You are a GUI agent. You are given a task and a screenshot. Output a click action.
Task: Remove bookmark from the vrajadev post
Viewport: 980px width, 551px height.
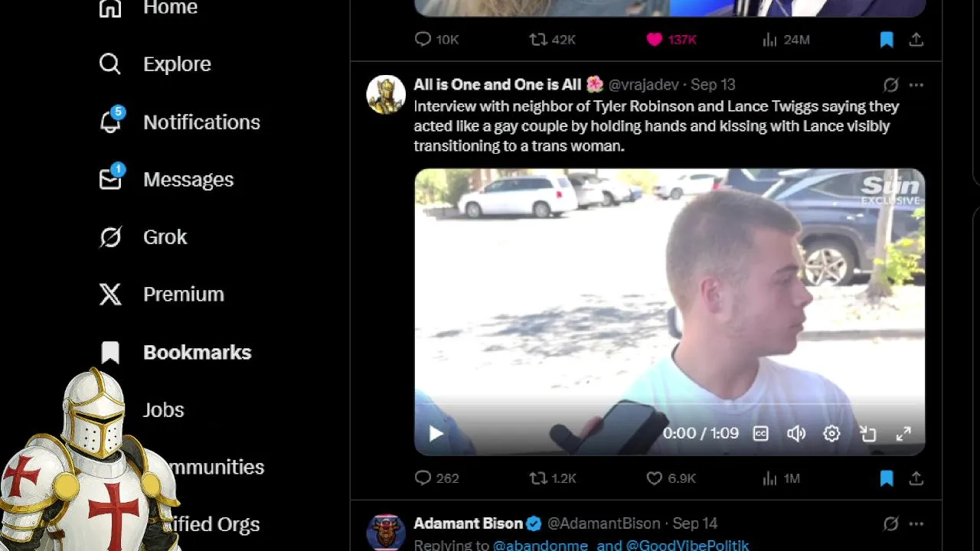tap(887, 478)
